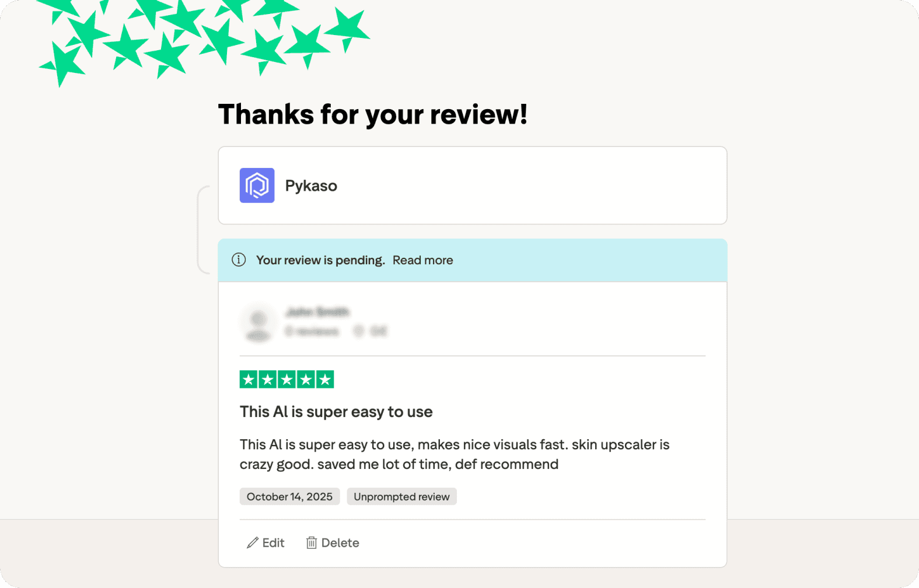The height and width of the screenshot is (588, 919).
Task: Click the review body paragraph
Action: [455, 454]
